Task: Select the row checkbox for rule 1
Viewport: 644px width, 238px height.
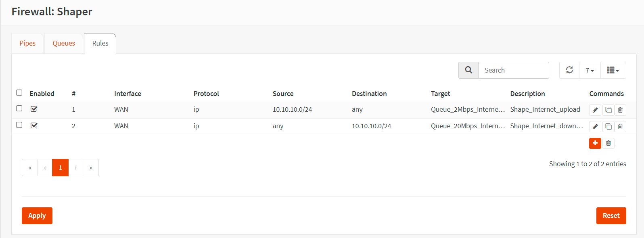Action: pos(19,109)
